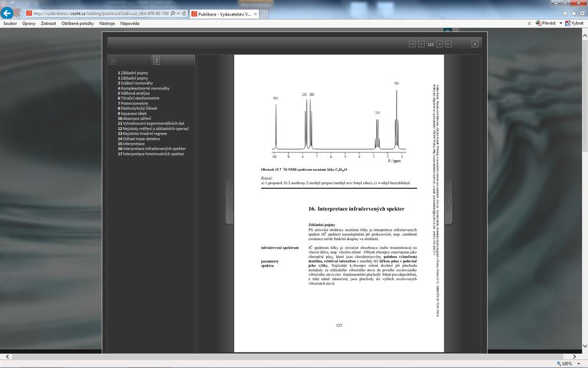Switch to page thumbnails panel icon
The width and height of the screenshot is (588, 368).
(x=113, y=60)
